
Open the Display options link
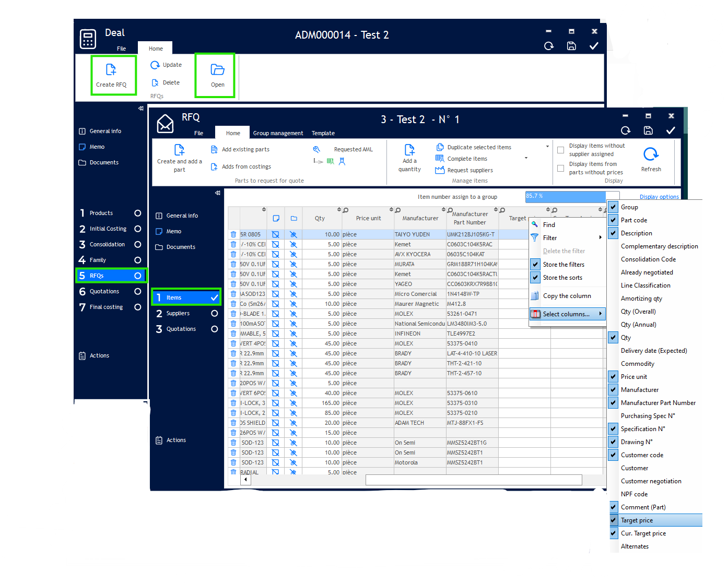(659, 197)
